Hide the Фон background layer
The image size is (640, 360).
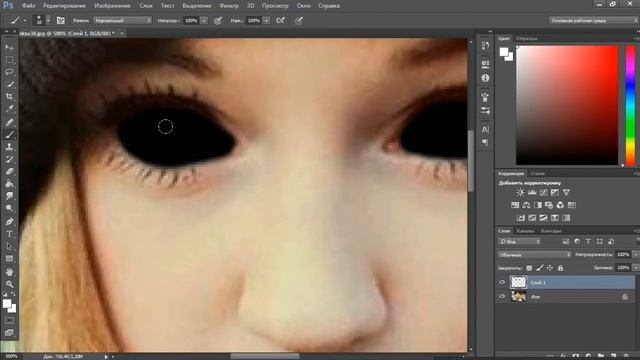click(502, 297)
